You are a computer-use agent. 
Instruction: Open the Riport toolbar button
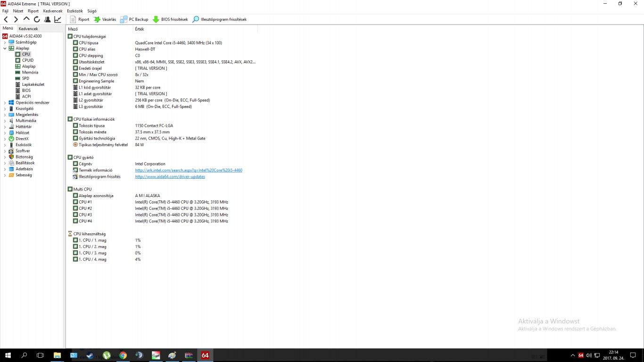[80, 19]
